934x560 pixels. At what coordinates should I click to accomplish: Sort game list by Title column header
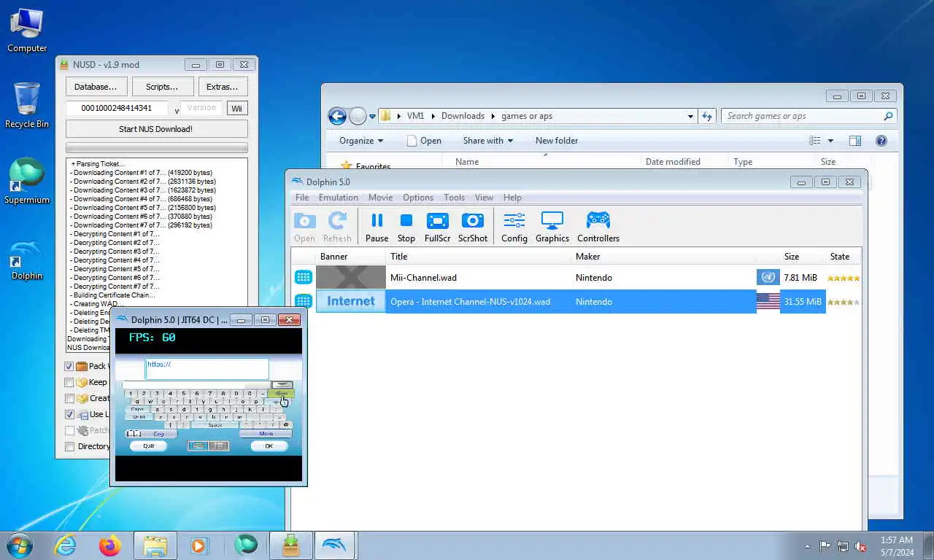pyautogui.click(x=478, y=257)
